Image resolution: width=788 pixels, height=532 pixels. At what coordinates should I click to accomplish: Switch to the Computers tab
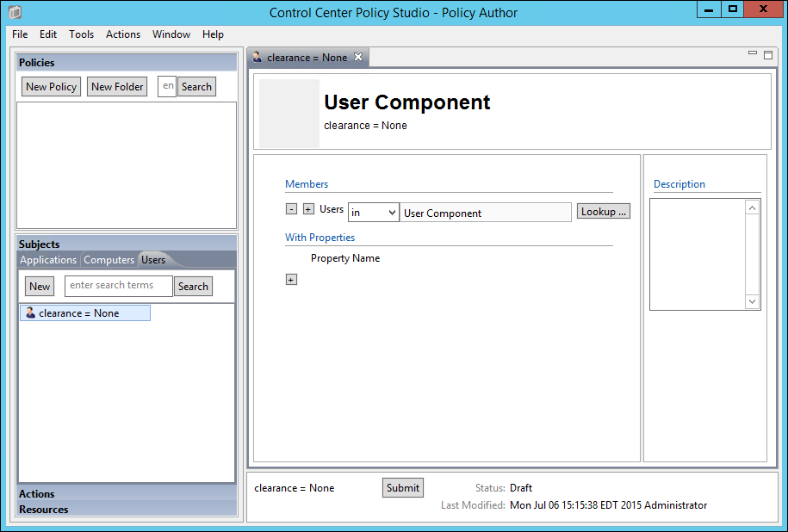tap(109, 260)
